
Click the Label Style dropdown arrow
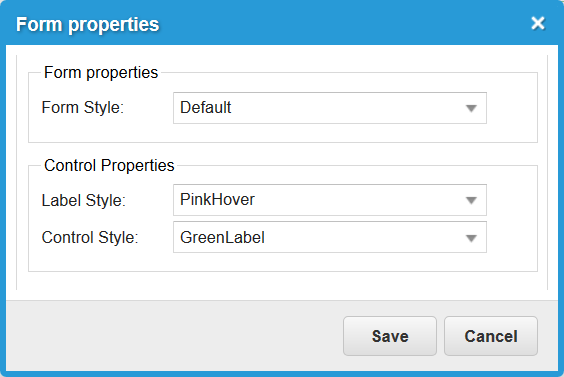tap(471, 200)
